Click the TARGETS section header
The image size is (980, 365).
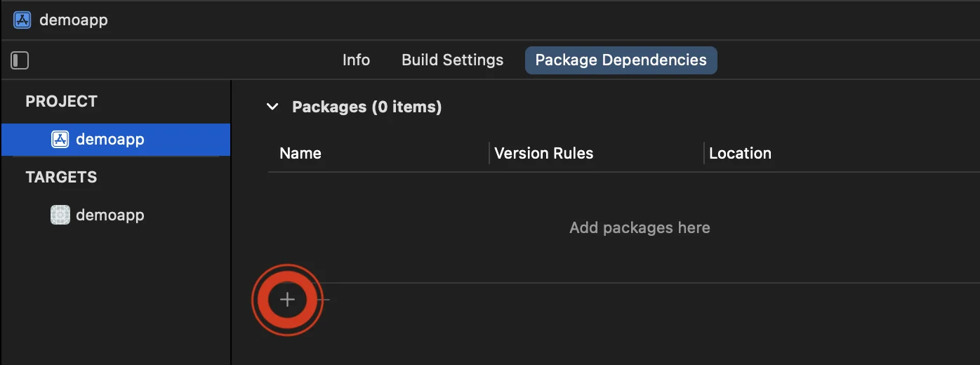(x=61, y=177)
